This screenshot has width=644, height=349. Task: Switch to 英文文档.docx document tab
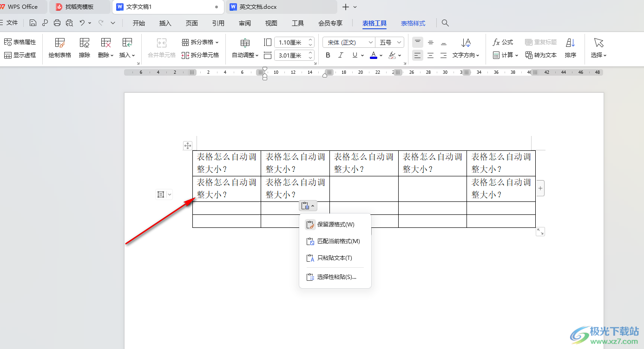(x=281, y=7)
